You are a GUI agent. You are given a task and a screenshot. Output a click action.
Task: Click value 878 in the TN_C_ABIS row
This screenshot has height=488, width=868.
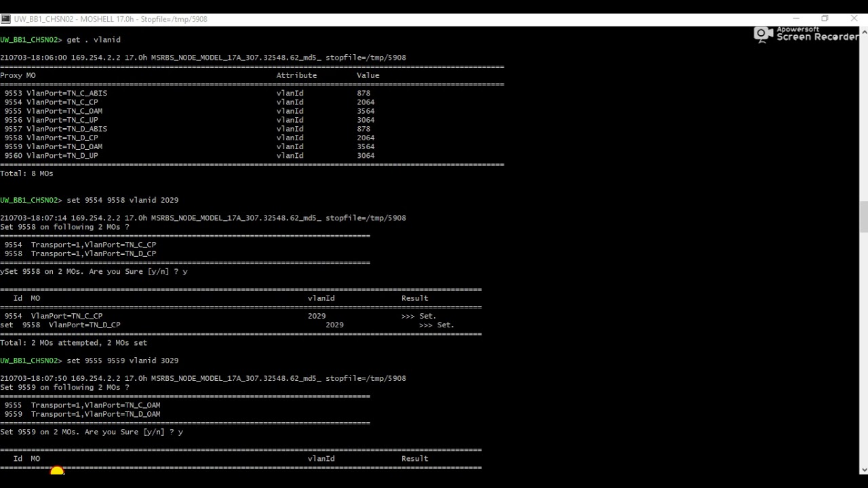tap(363, 94)
